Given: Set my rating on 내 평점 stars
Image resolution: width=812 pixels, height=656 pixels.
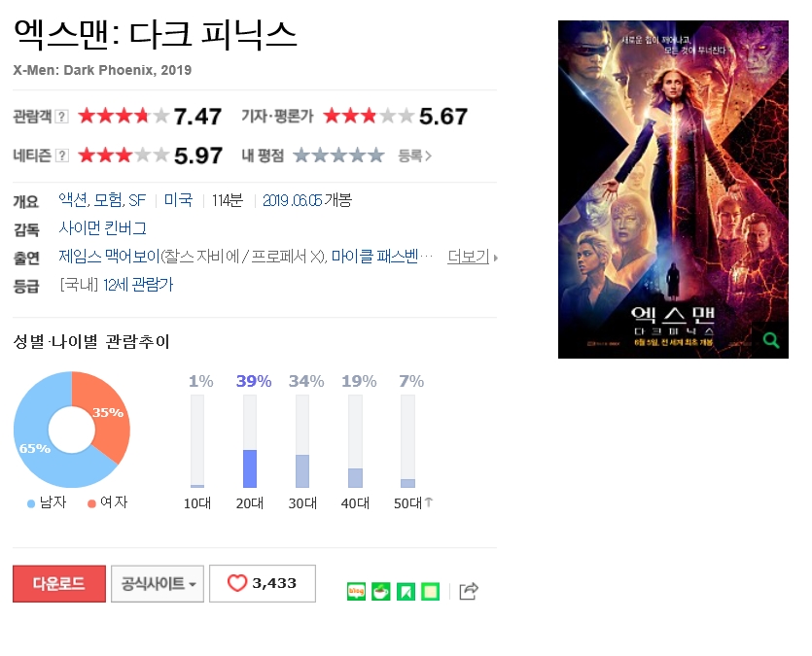Looking at the screenshot, I should pos(338,155).
